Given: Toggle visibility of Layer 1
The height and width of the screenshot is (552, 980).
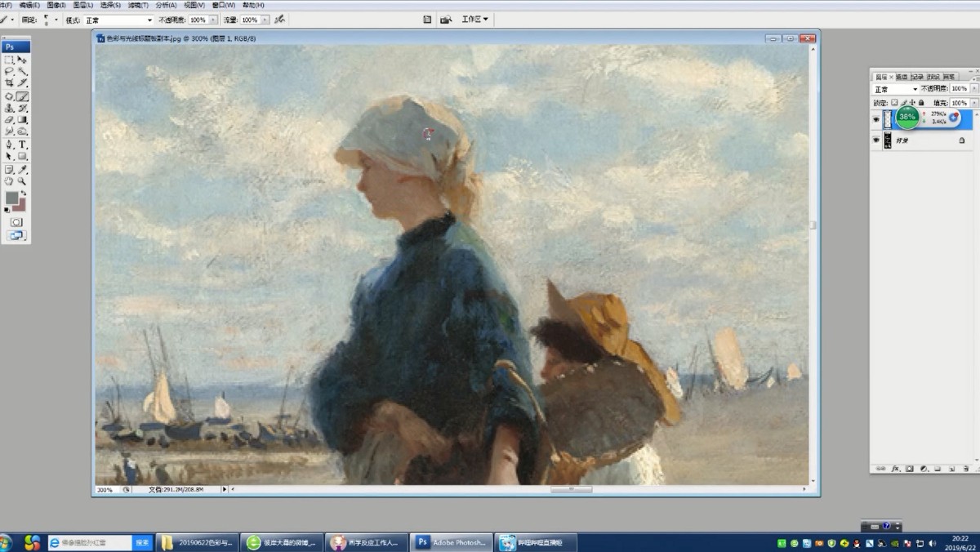Looking at the screenshot, I should 875,119.
